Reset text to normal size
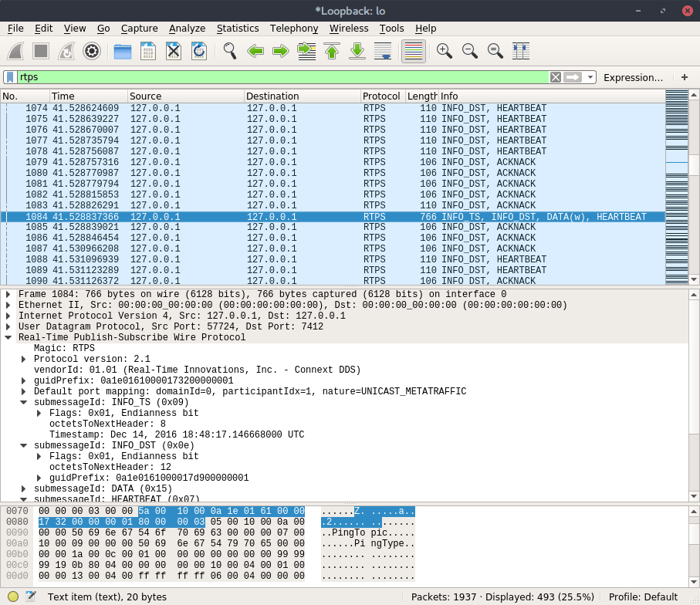 click(495, 51)
